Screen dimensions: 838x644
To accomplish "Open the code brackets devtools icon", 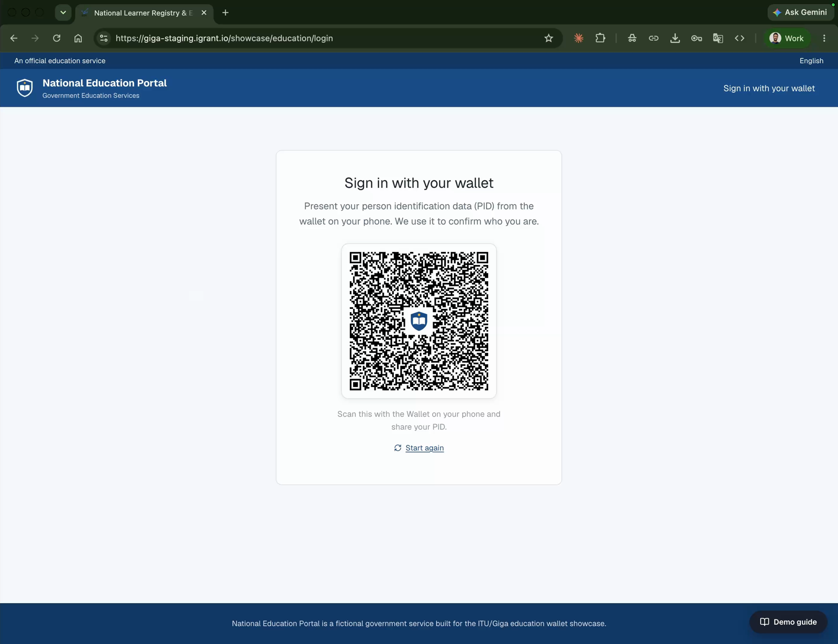I will click(740, 38).
